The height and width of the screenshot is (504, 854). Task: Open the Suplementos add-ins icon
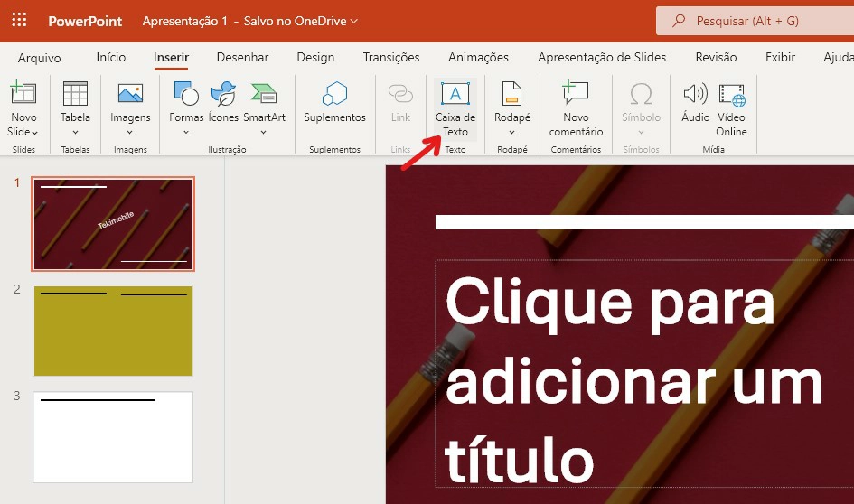334,94
